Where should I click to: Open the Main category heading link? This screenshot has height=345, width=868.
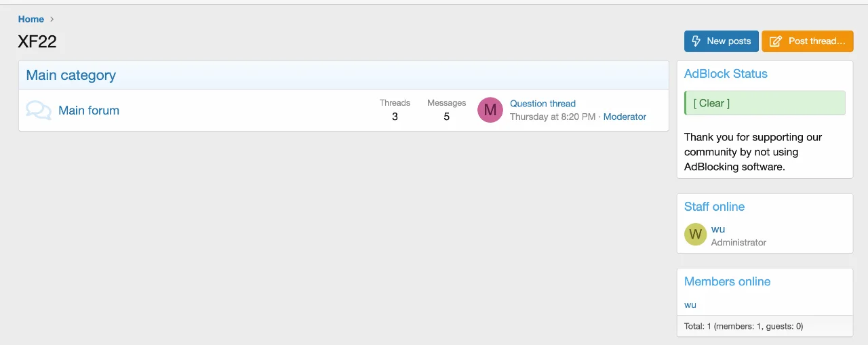(71, 75)
